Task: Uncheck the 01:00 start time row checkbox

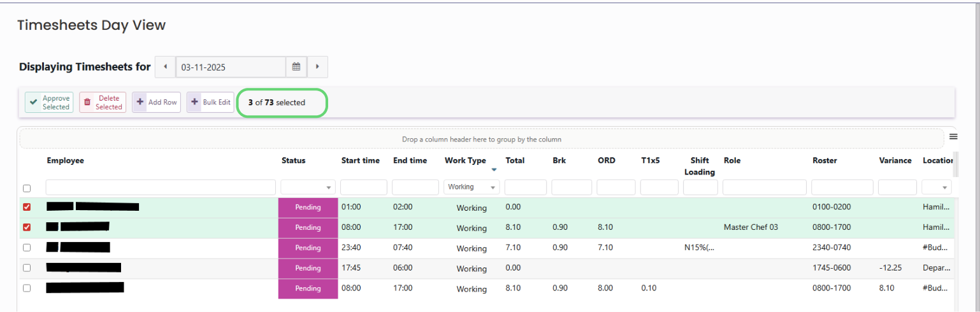Action: [x=27, y=208]
